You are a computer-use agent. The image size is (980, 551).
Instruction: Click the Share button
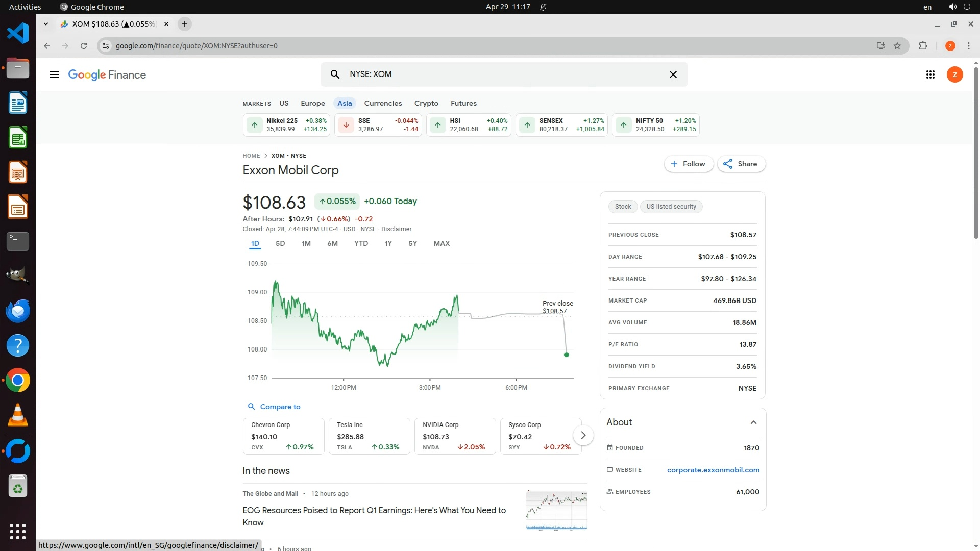(741, 164)
